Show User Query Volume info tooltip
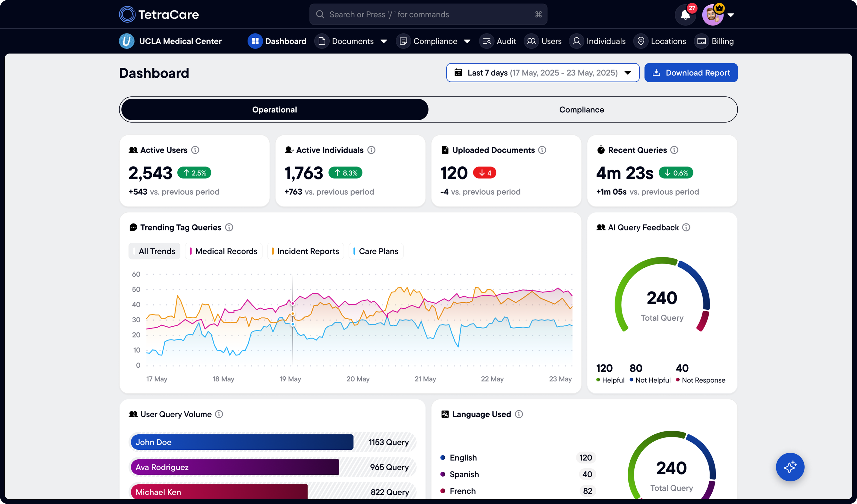 tap(219, 414)
